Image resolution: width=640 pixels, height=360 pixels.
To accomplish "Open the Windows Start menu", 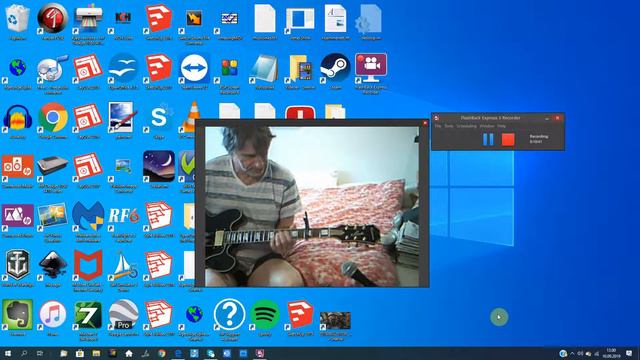I will (8, 353).
